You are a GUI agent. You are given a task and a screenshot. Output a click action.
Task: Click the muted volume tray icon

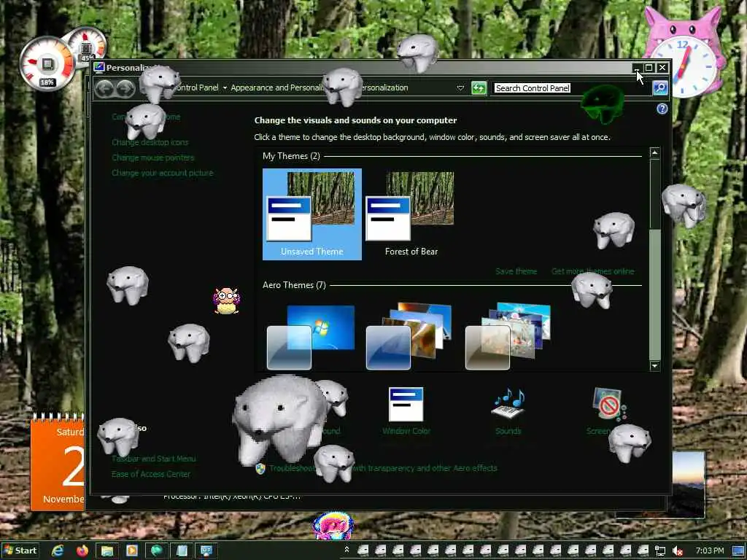coord(678,551)
